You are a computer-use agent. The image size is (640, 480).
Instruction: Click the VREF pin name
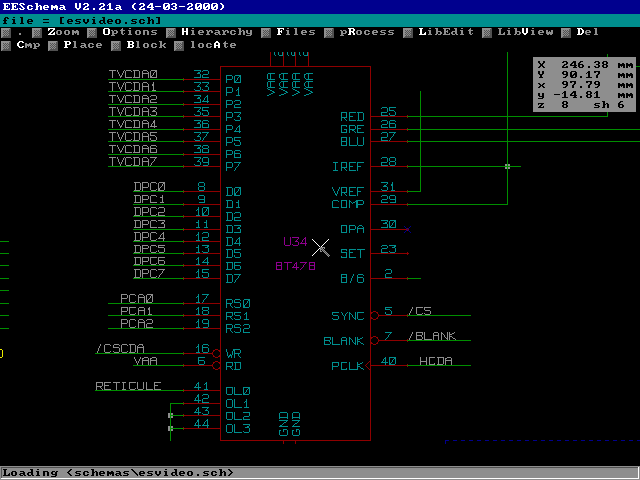[348, 191]
